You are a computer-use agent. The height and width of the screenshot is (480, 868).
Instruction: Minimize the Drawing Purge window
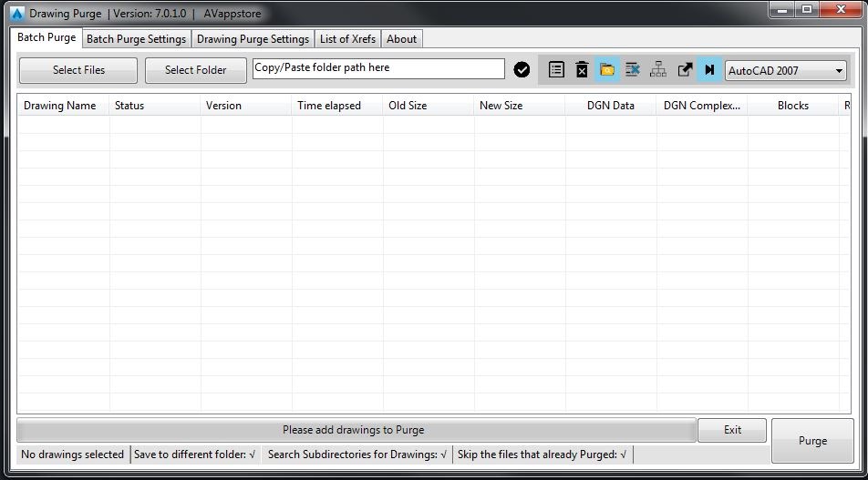click(x=782, y=9)
